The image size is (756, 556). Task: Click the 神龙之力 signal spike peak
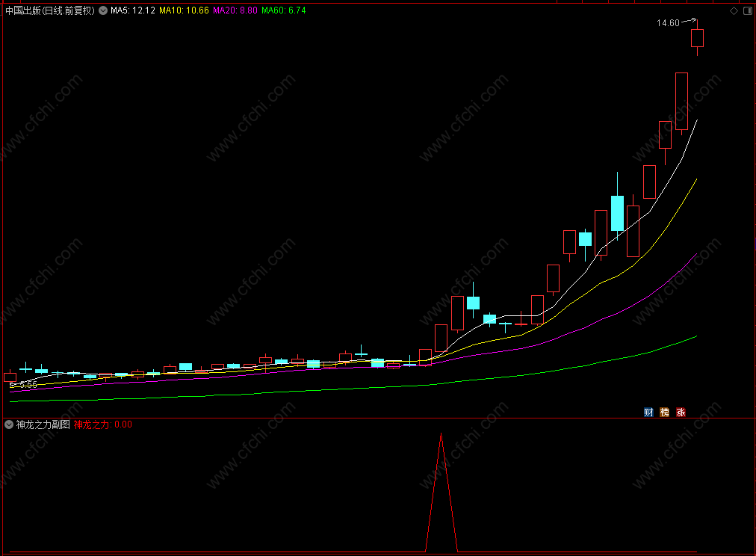click(441, 434)
